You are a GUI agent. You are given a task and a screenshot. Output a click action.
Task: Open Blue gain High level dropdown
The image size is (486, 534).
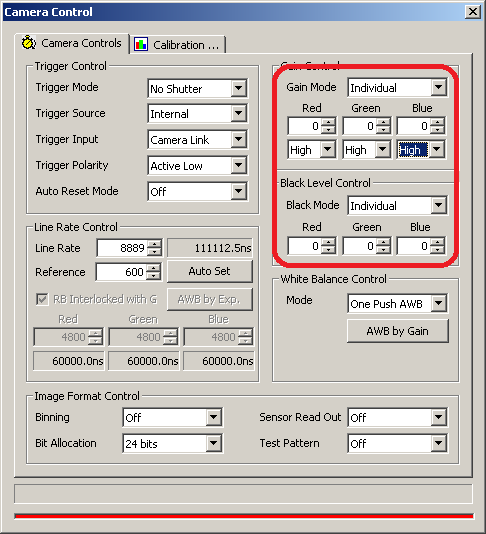[x=437, y=149]
